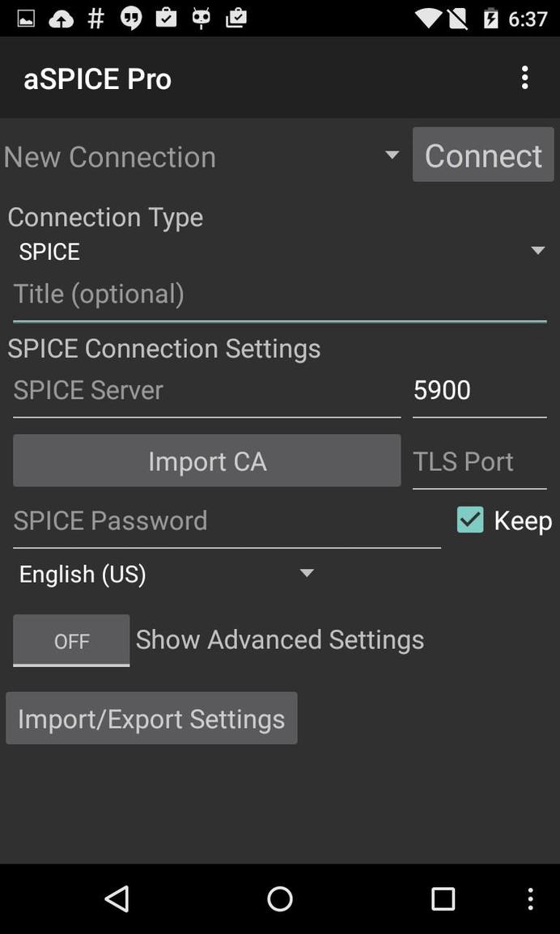Open Import/Export Settings

coord(151,718)
